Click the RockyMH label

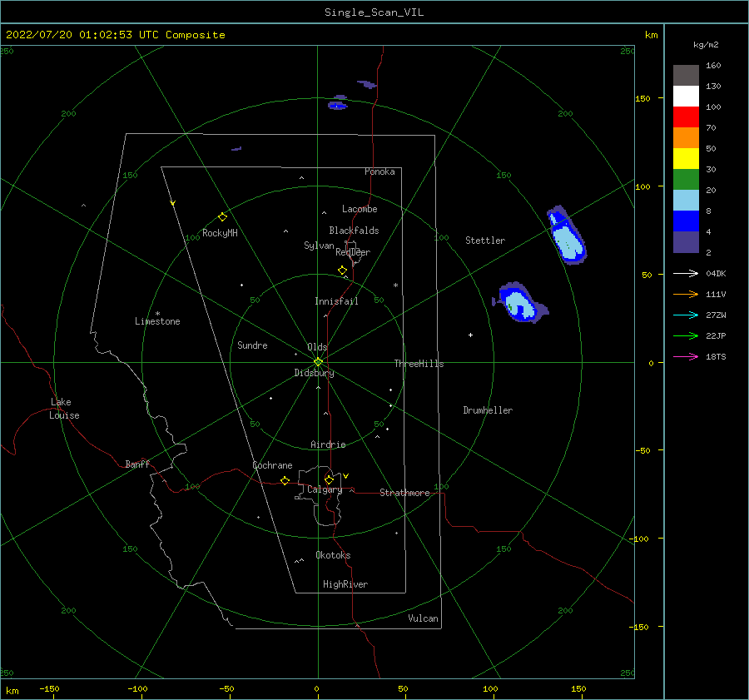click(220, 233)
